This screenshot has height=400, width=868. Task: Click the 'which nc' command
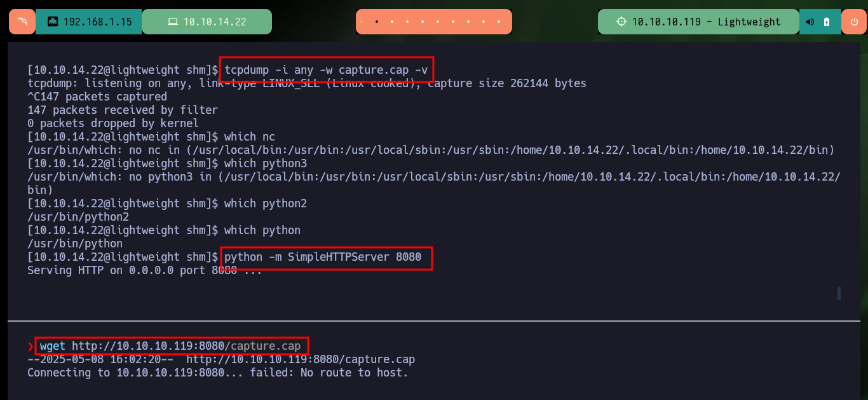pyautogui.click(x=250, y=137)
